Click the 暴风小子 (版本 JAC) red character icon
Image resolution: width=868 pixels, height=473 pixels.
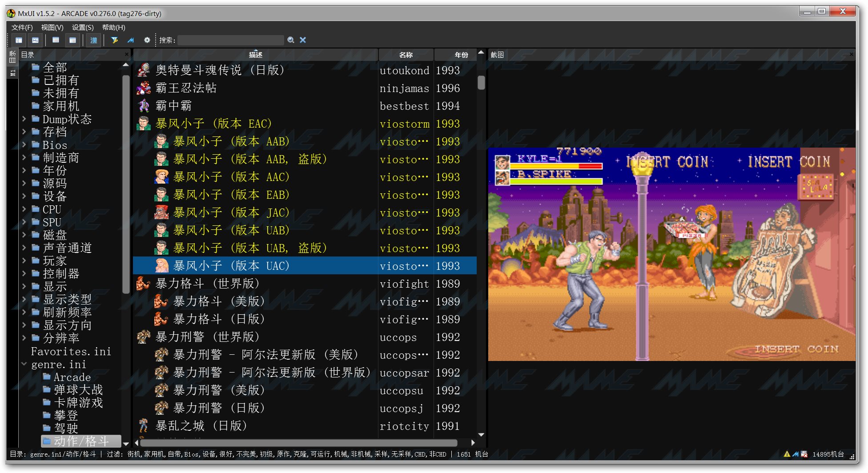161,212
